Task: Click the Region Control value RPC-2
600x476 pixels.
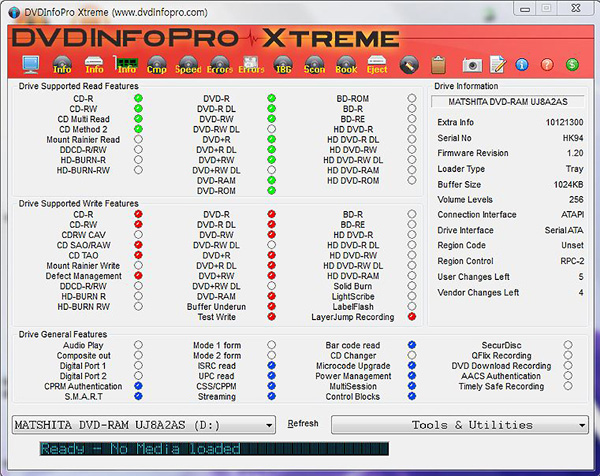Action: [572, 261]
